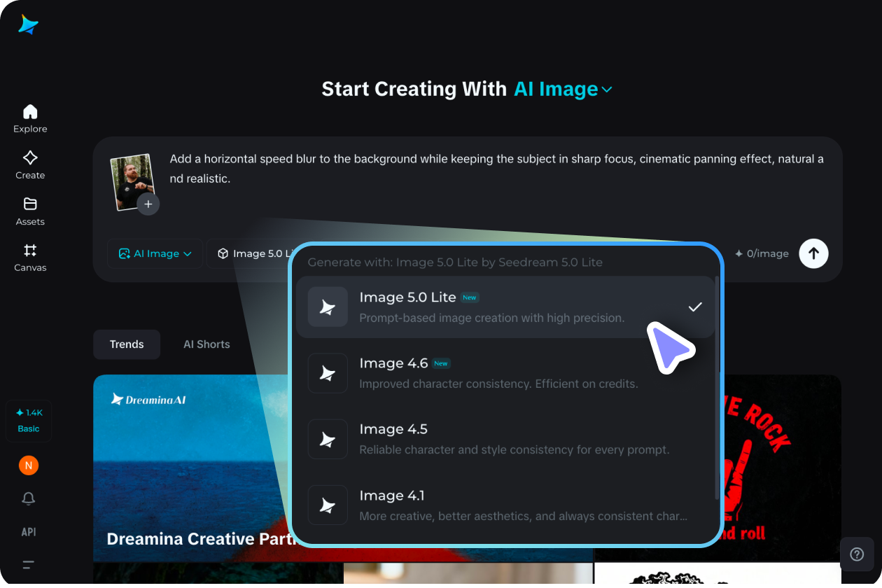The width and height of the screenshot is (882, 588).
Task: Open the help question mark button
Action: click(x=857, y=554)
